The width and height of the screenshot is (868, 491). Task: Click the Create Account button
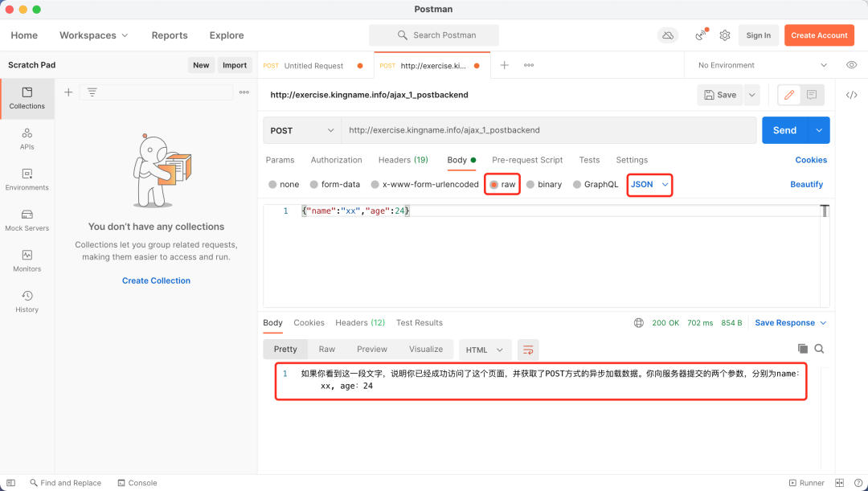[x=819, y=35]
